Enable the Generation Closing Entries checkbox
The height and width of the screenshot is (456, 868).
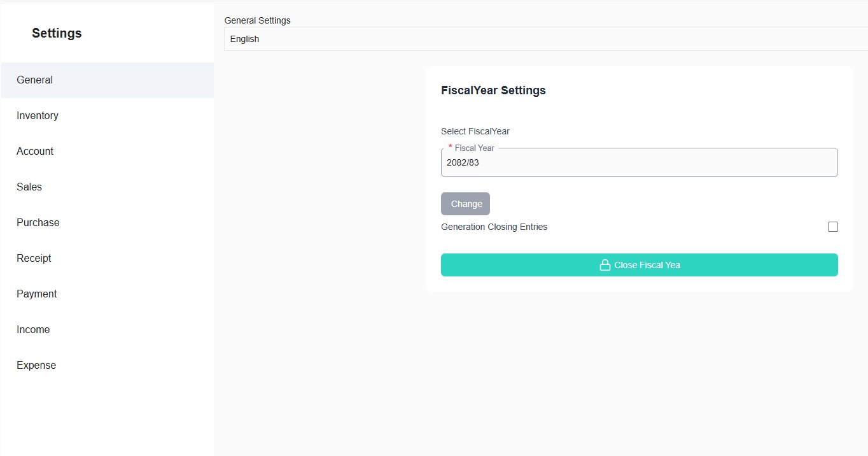[832, 227]
